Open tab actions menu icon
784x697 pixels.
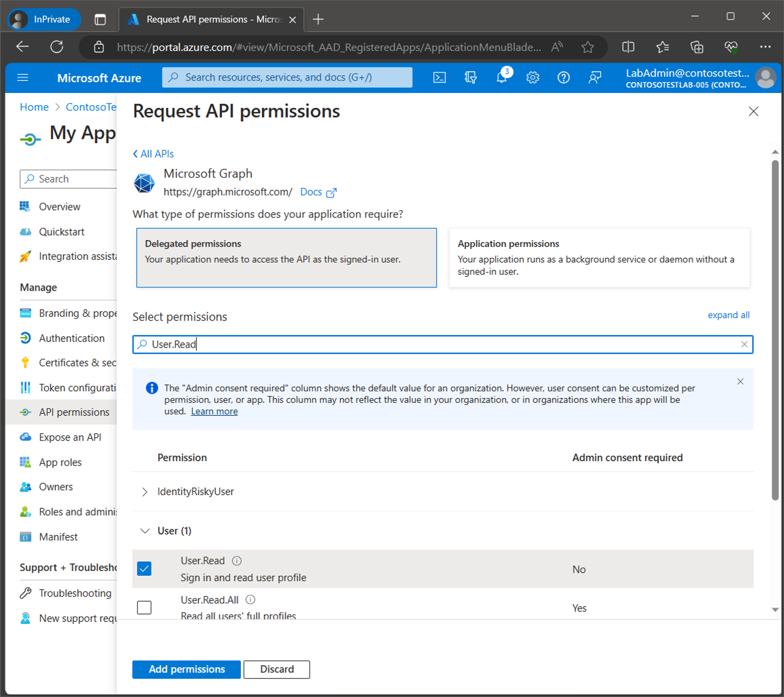100,19
